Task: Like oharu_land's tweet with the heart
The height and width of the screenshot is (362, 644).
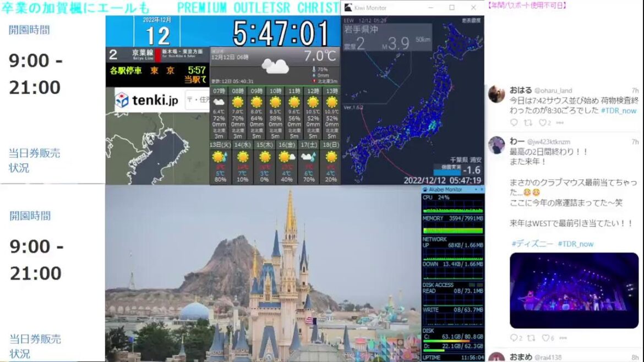Action: tap(543, 122)
